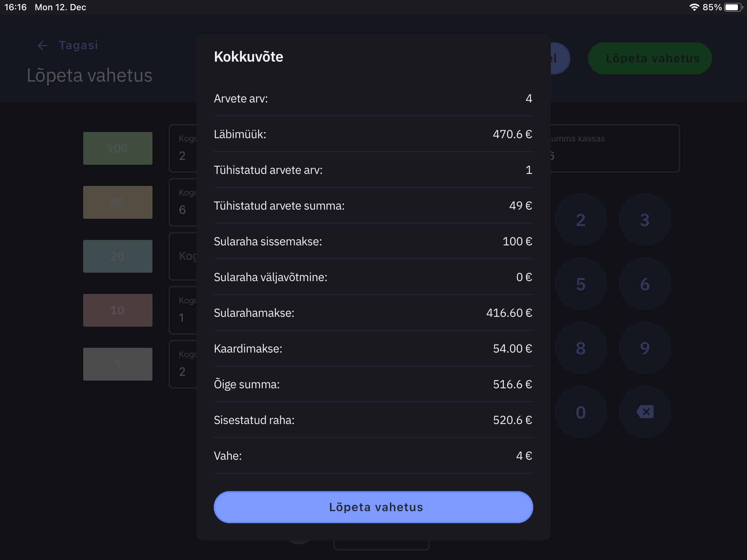
Task: Tap the Wi-Fi status icon
Action: click(x=694, y=7)
